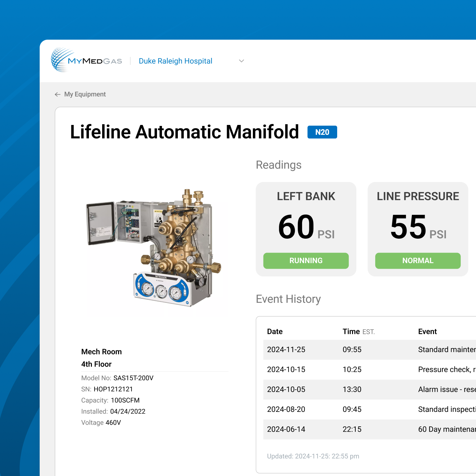Open the Standard maintenance event entry
476x476 pixels.
(x=447, y=350)
